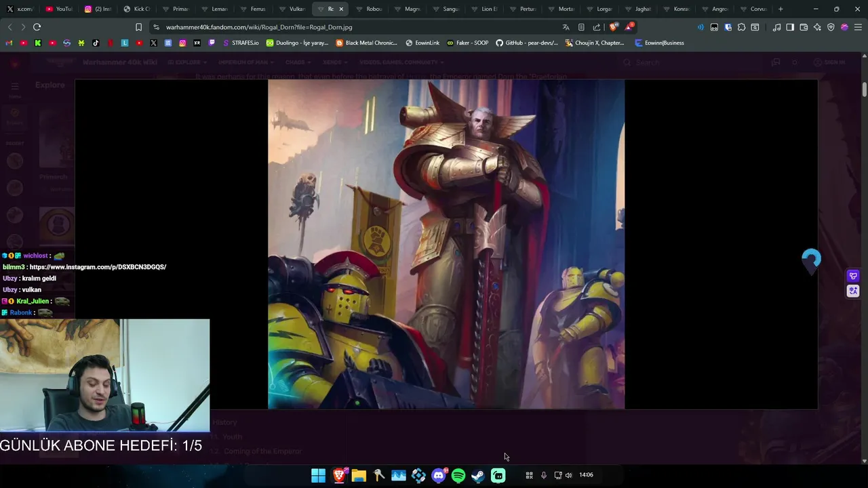868x488 pixels.
Task: Open the browser hamburger main menu
Action: pyautogui.click(x=858, y=27)
